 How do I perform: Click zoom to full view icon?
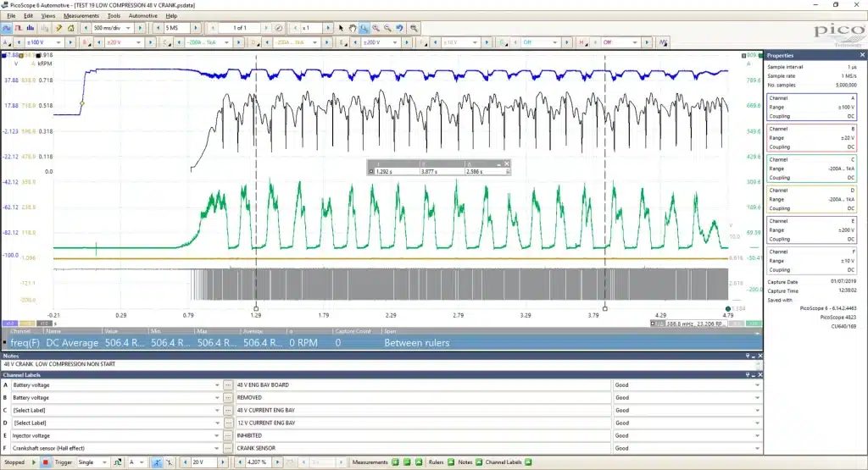414,28
